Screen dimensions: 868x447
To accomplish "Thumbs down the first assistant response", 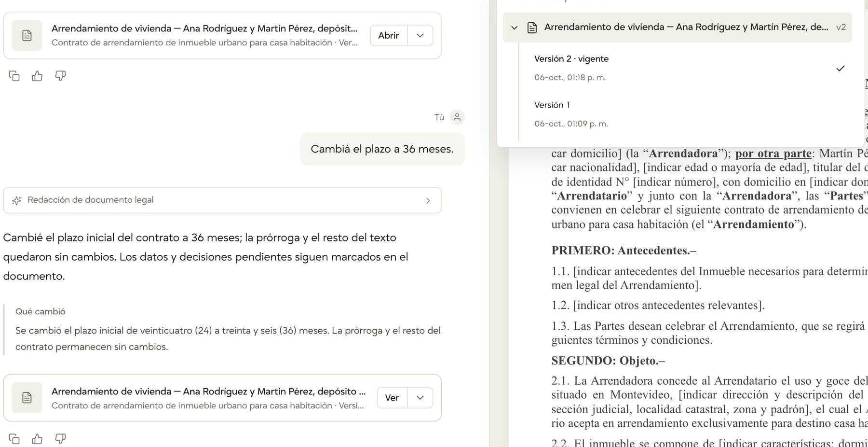I will tap(60, 76).
